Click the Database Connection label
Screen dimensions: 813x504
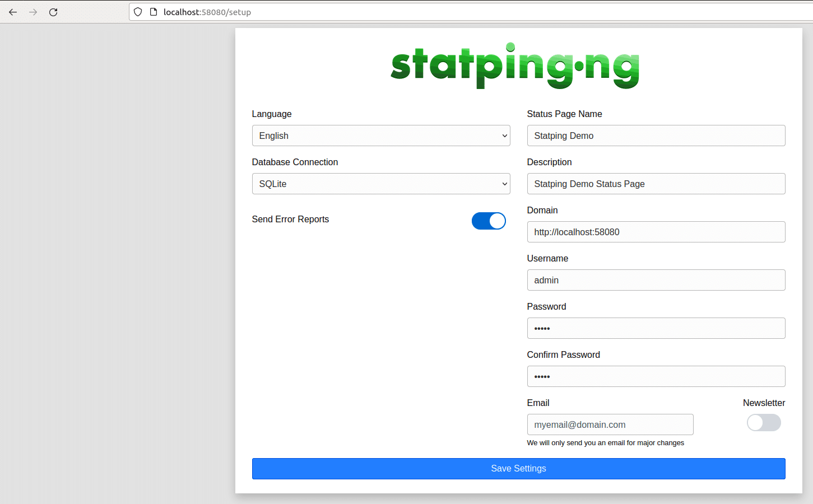coord(295,162)
